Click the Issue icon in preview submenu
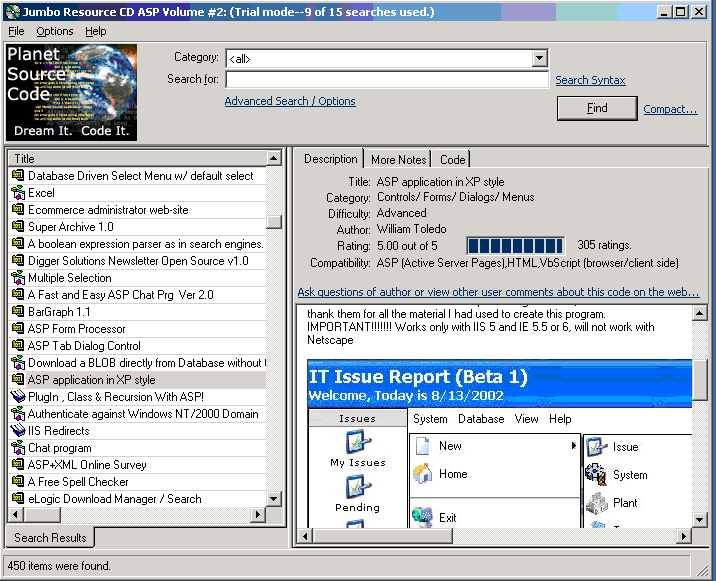Screen dimensions: 716x581 click(x=596, y=447)
